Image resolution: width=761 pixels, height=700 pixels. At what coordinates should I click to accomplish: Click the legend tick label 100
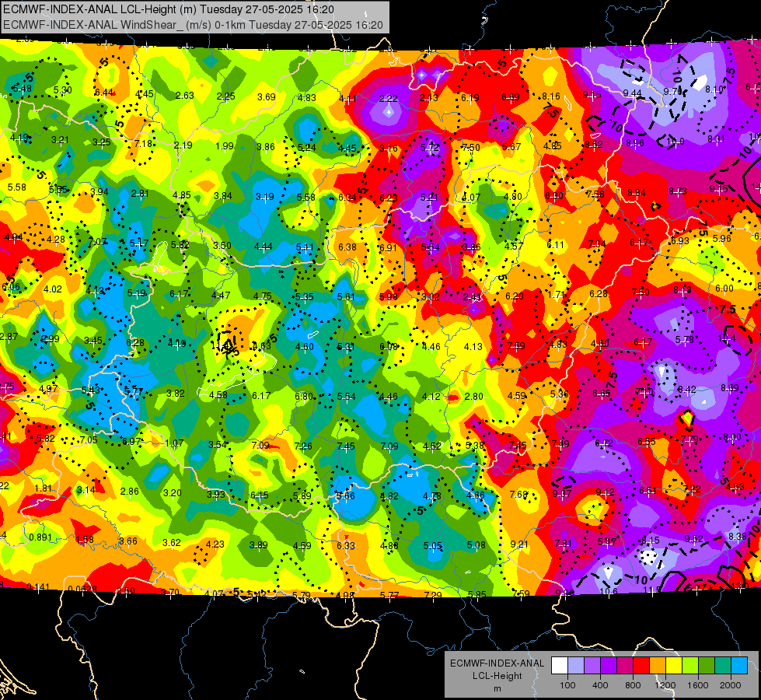567,685
